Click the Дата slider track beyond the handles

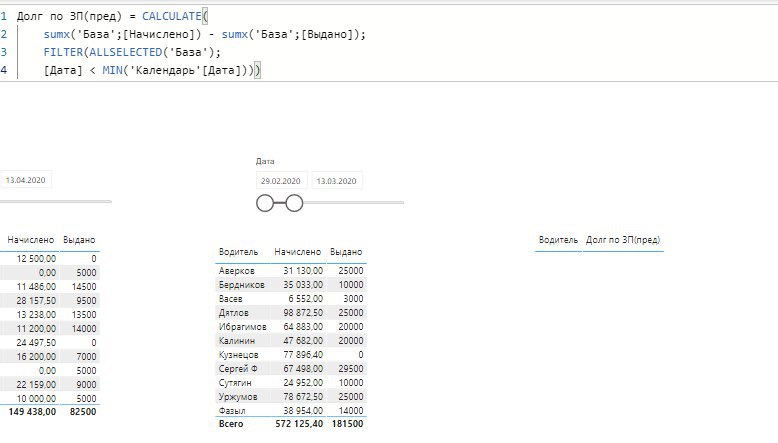pyautogui.click(x=353, y=202)
